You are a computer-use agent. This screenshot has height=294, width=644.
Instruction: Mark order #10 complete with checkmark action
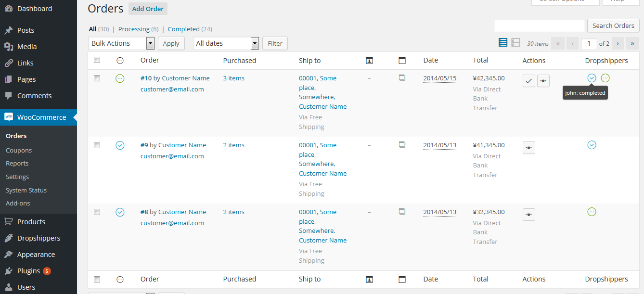coord(528,81)
